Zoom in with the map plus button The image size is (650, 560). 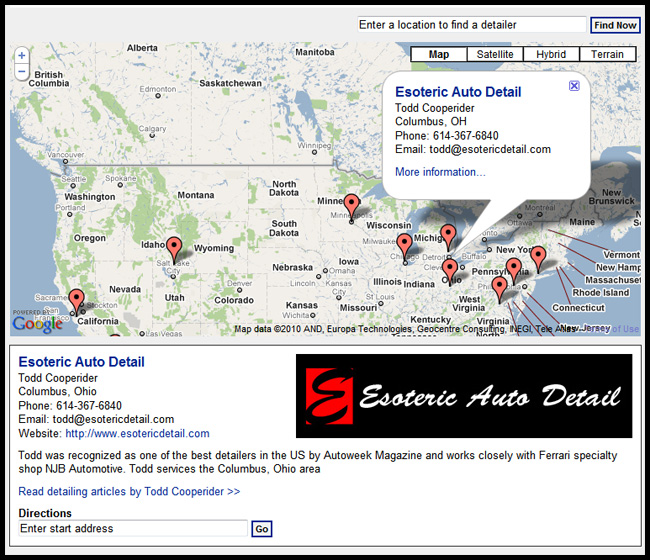point(22,56)
